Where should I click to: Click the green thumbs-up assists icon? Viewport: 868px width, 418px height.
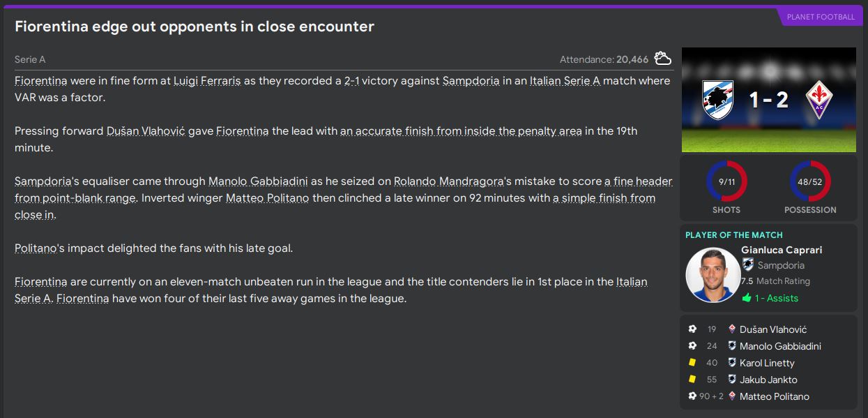click(x=747, y=298)
